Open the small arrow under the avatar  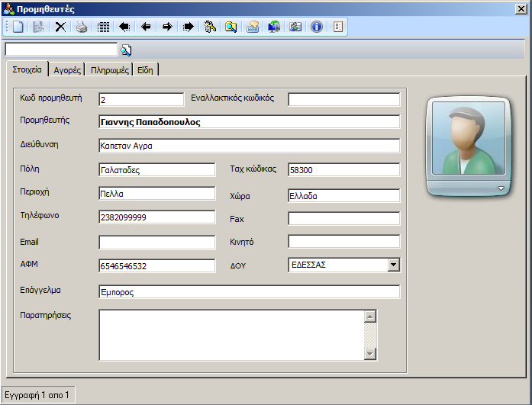point(501,188)
